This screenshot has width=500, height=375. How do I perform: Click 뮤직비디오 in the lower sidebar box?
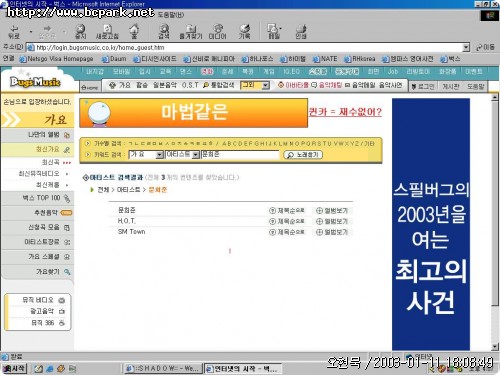coord(38,300)
